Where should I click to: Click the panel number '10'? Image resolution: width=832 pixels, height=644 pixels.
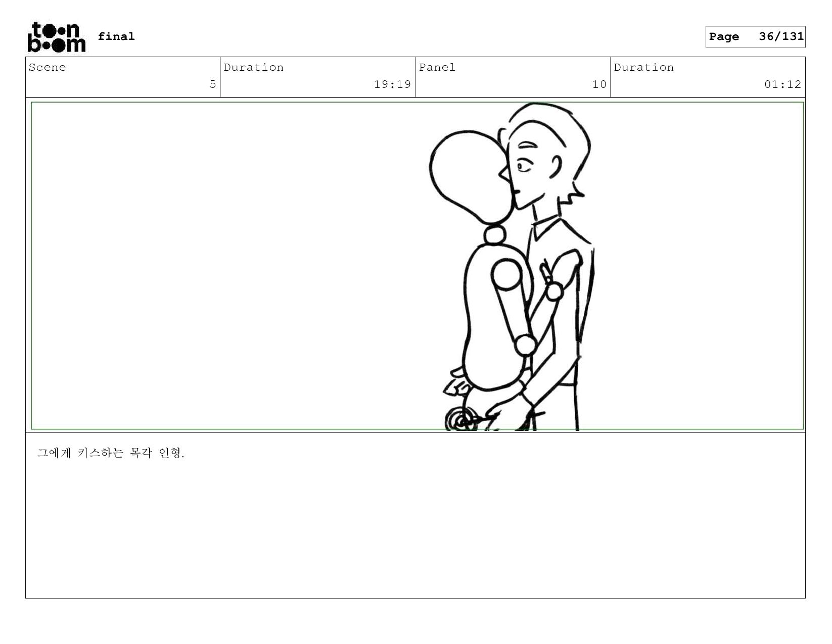coord(599,84)
